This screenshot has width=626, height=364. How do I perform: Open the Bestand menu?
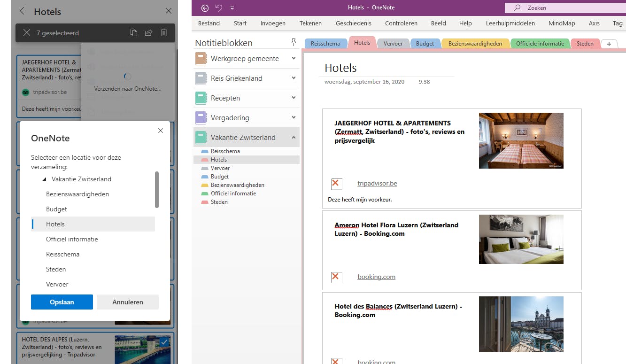pos(209,23)
